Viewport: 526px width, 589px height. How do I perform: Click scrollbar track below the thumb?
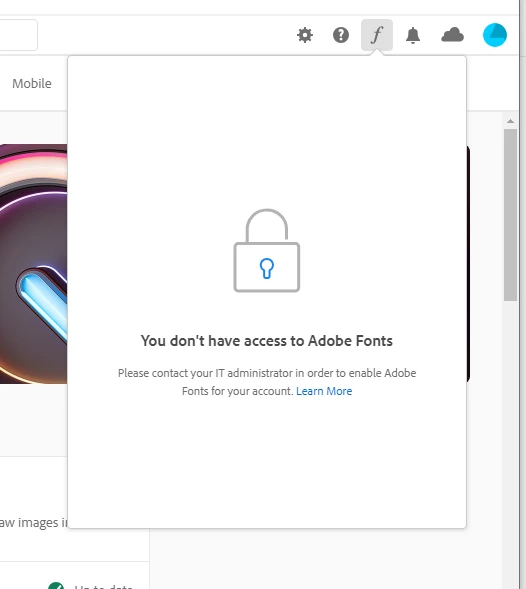tap(510, 443)
